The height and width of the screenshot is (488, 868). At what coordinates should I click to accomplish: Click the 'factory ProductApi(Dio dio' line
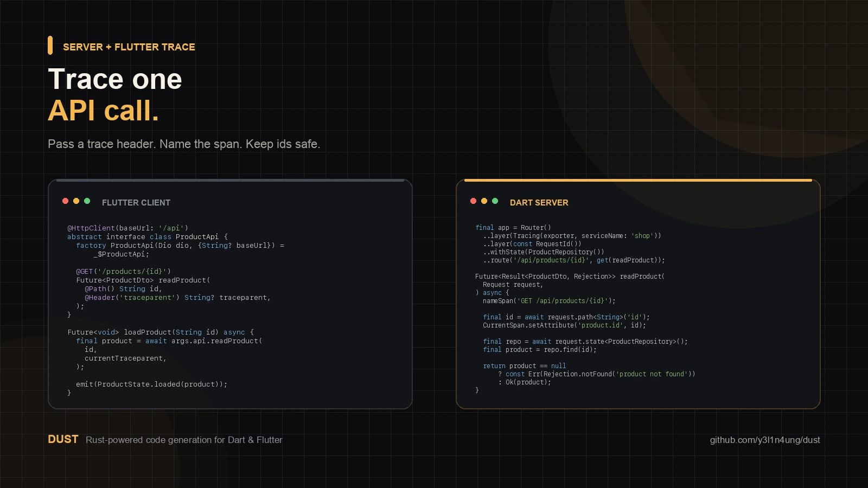click(x=180, y=246)
